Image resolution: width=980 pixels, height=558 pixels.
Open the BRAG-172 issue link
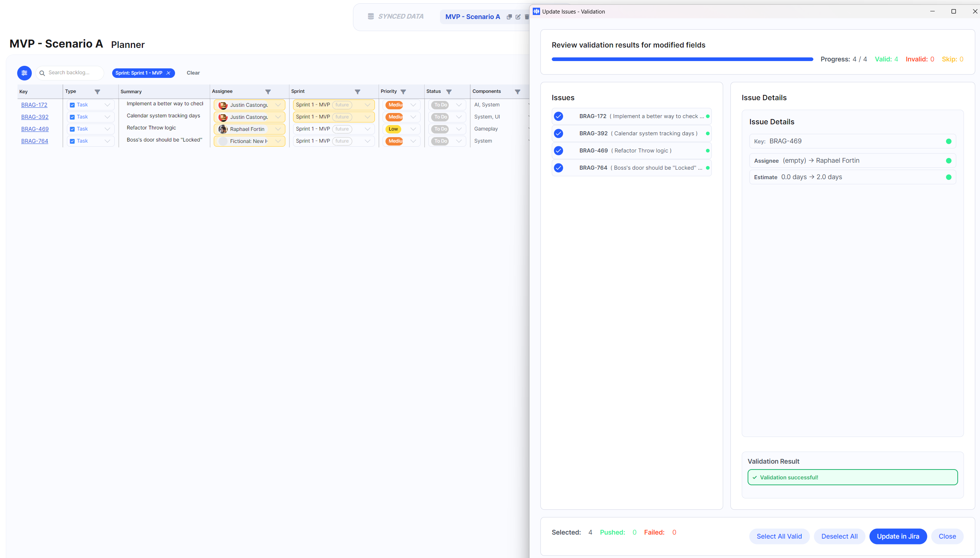coord(34,104)
